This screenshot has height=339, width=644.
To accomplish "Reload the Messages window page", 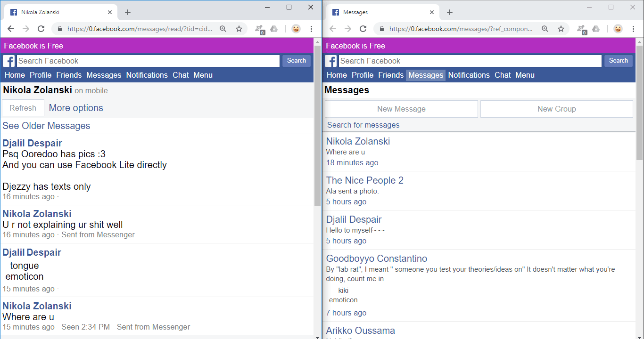I will point(363,29).
